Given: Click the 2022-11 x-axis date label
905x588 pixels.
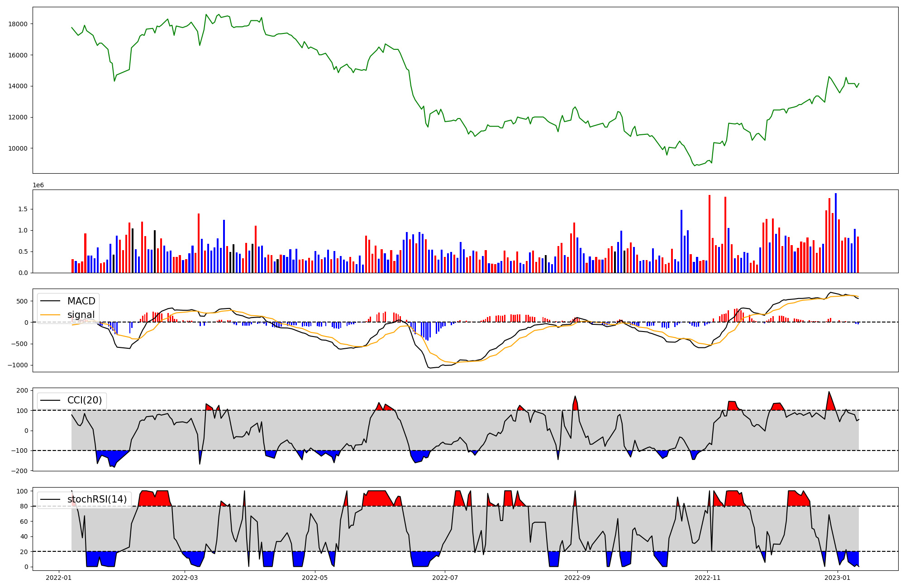Looking at the screenshot, I should [707, 578].
